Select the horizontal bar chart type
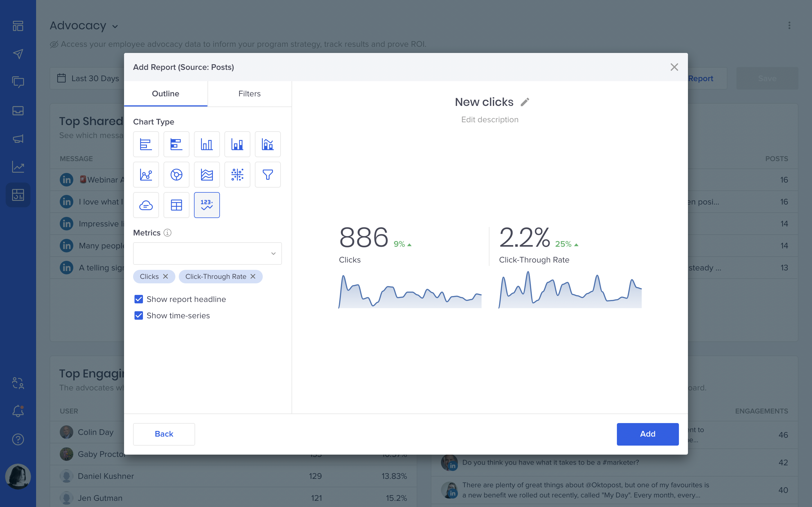This screenshot has height=507, width=812. (x=145, y=144)
